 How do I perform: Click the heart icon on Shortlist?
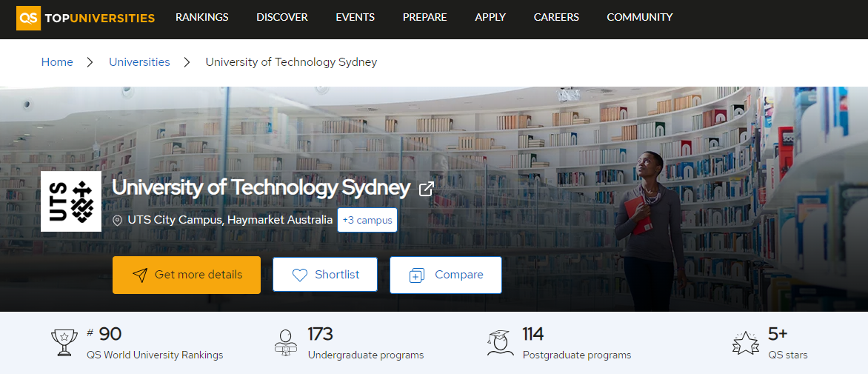299,275
